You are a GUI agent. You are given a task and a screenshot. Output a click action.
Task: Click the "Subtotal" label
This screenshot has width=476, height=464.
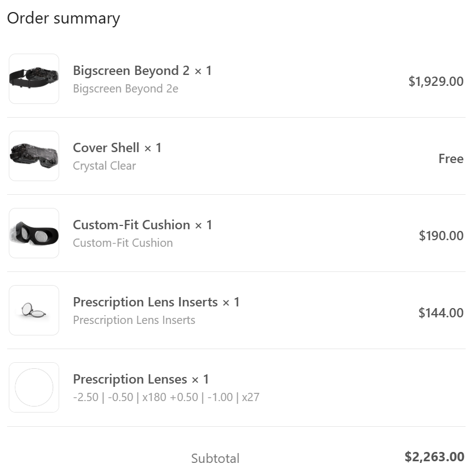215,458
